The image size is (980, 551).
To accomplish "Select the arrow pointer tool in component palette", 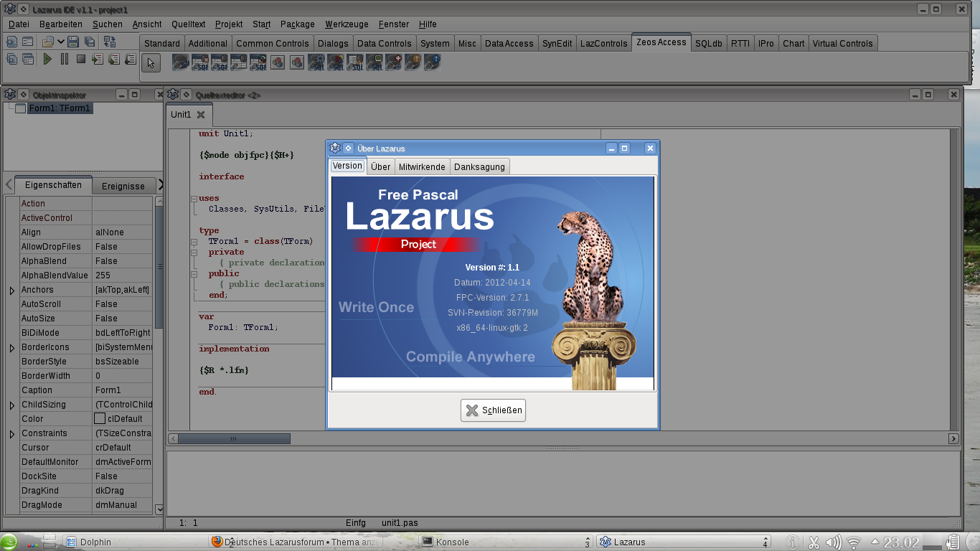I will point(151,63).
